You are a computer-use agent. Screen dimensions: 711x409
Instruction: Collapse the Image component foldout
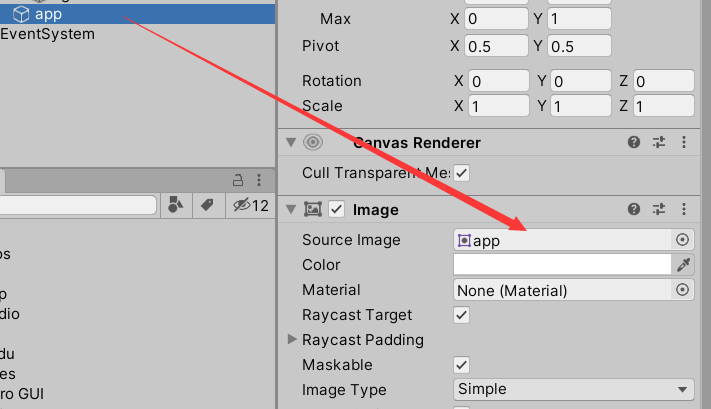pos(291,209)
